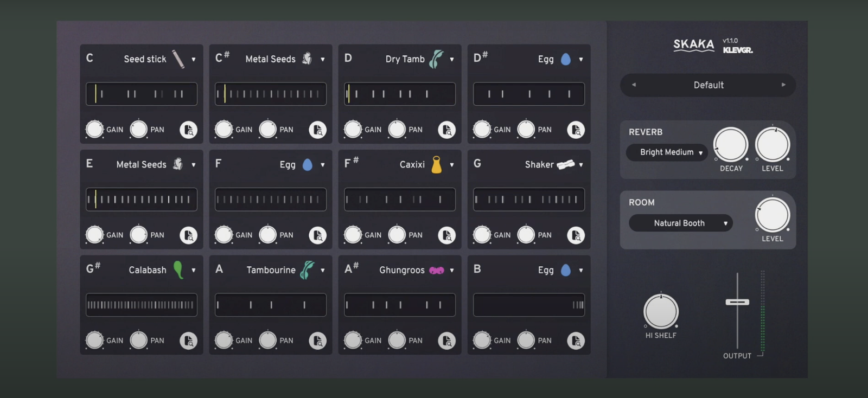Viewport: 868px width, 398px height.
Task: Open sample browser for D# Egg pad
Action: pos(576,130)
